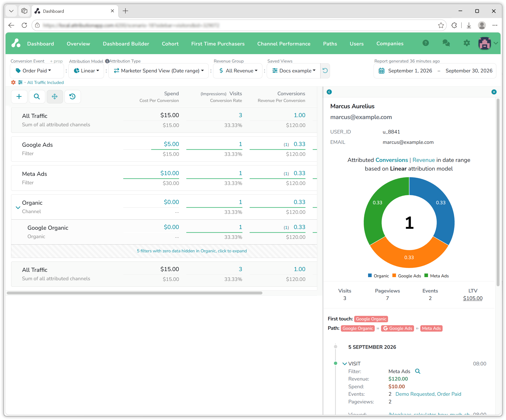
Task: Collapse the Organic channel row chevron
Action: pos(18,207)
